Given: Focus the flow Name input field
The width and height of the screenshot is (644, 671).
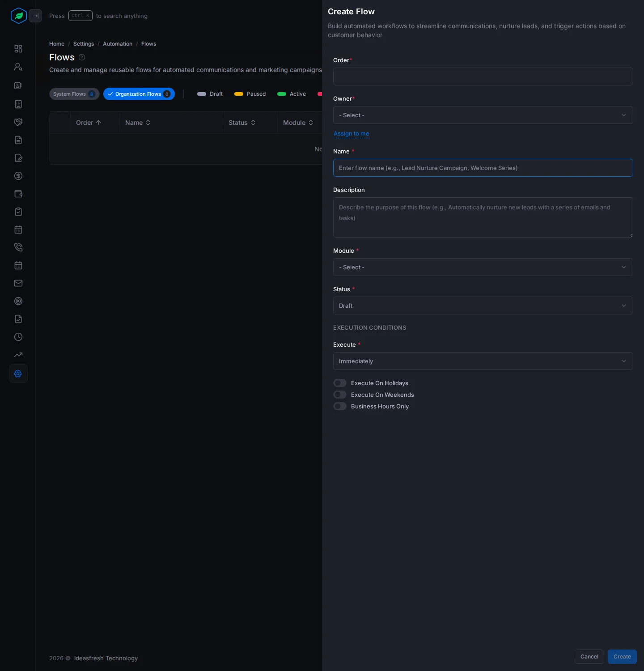Looking at the screenshot, I should coord(483,168).
